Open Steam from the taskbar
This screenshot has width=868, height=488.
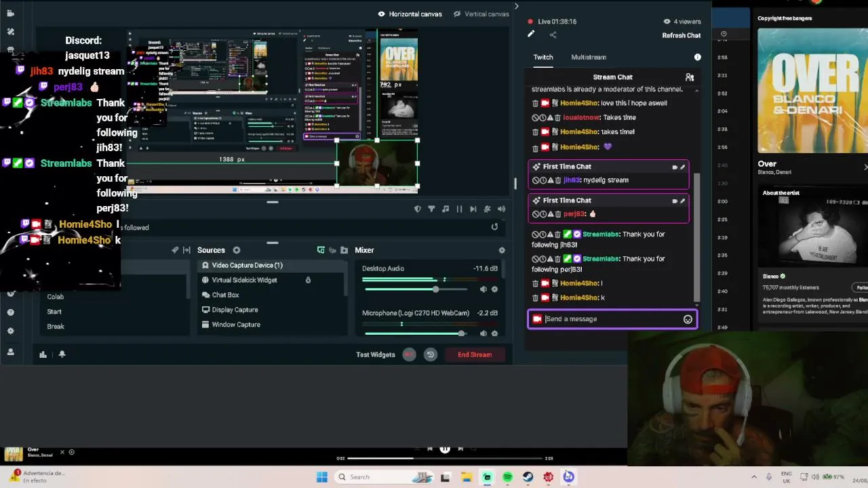[528, 477]
